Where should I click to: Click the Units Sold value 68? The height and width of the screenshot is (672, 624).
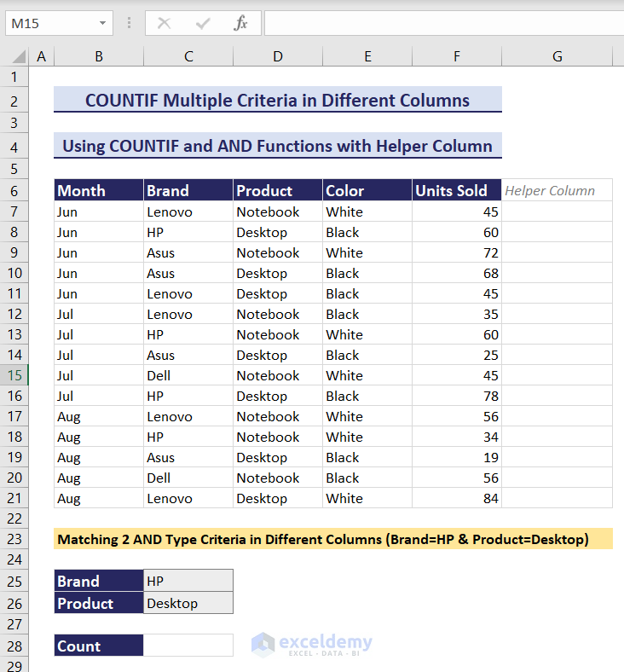coord(457,273)
